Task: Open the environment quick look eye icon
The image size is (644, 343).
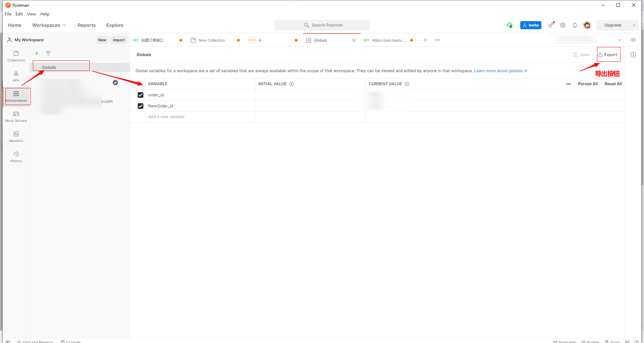Action: click(x=633, y=40)
